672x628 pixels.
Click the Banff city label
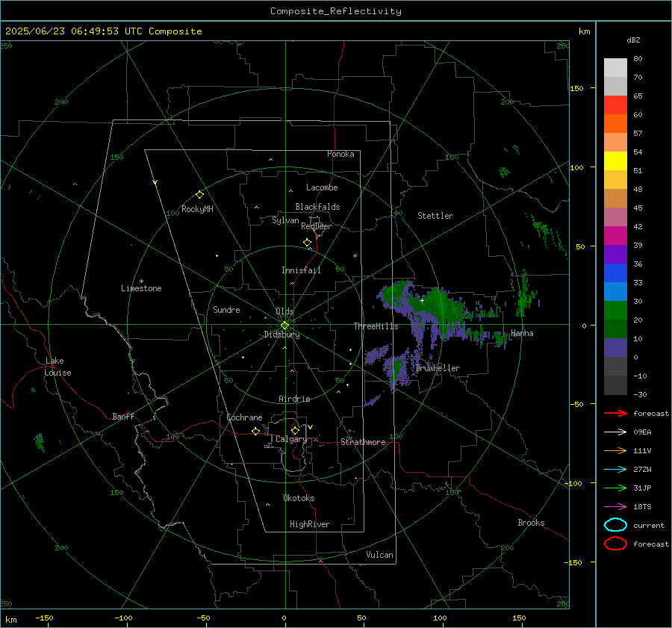tap(123, 416)
